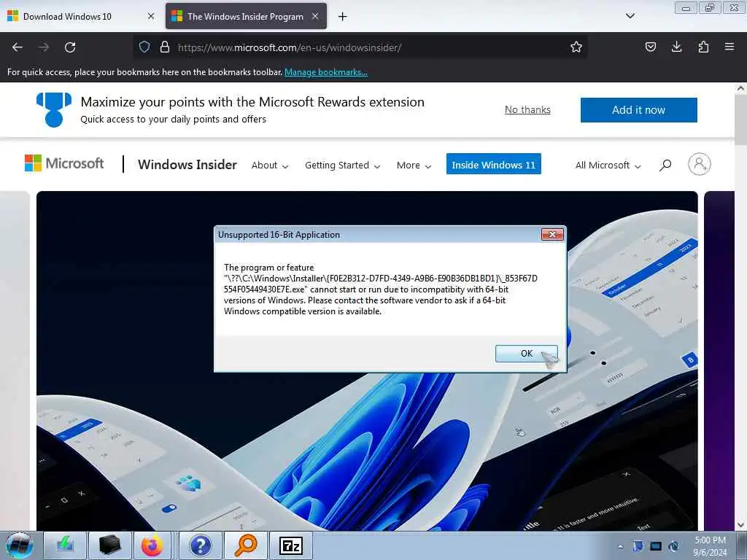The image size is (747, 560).
Task: Bookmark this page with the star icon
Action: coord(576,47)
